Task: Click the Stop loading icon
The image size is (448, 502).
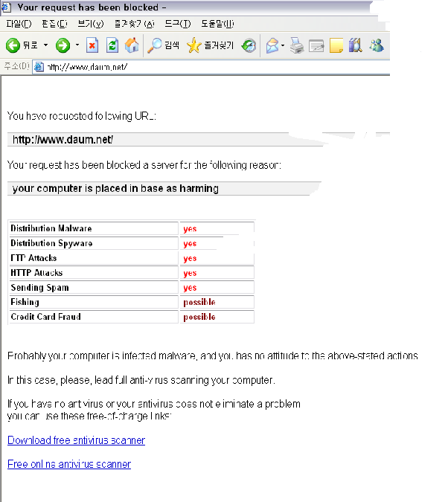Action: (92, 45)
